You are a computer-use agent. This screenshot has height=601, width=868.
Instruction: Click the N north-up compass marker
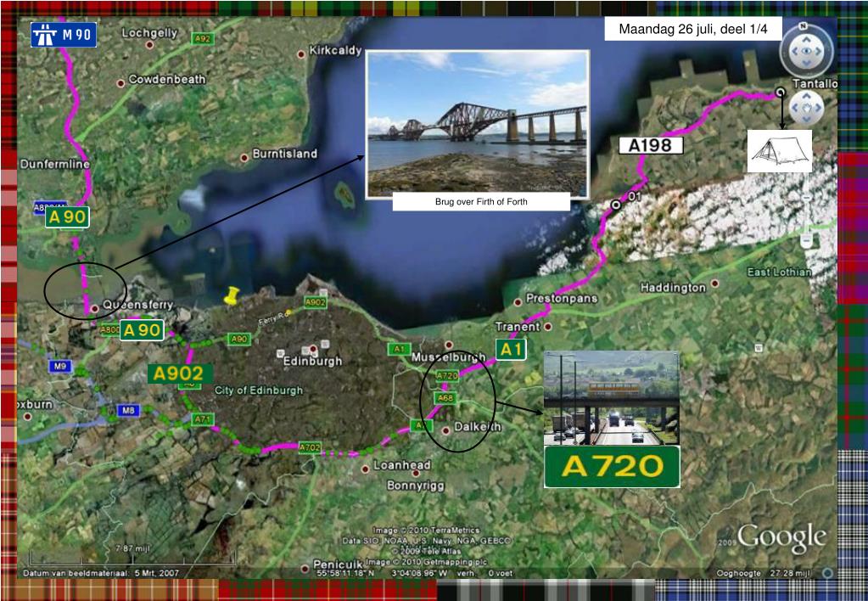coord(804,26)
